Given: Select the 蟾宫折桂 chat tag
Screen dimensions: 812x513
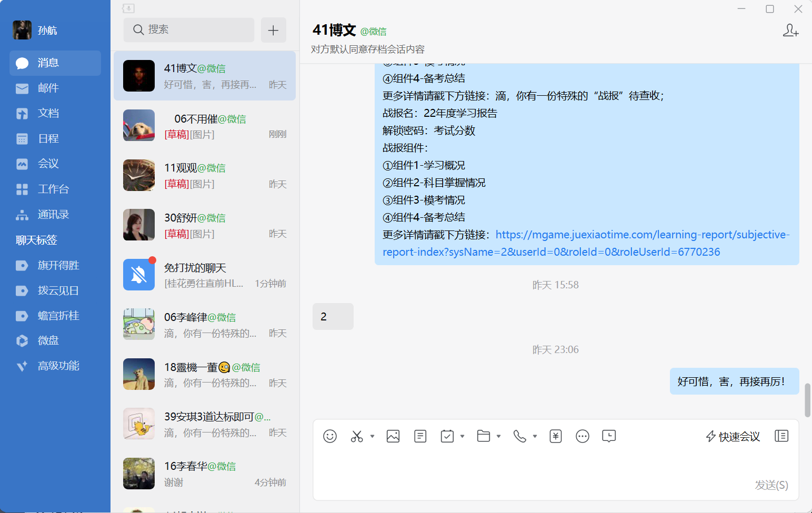Looking at the screenshot, I should (55, 316).
